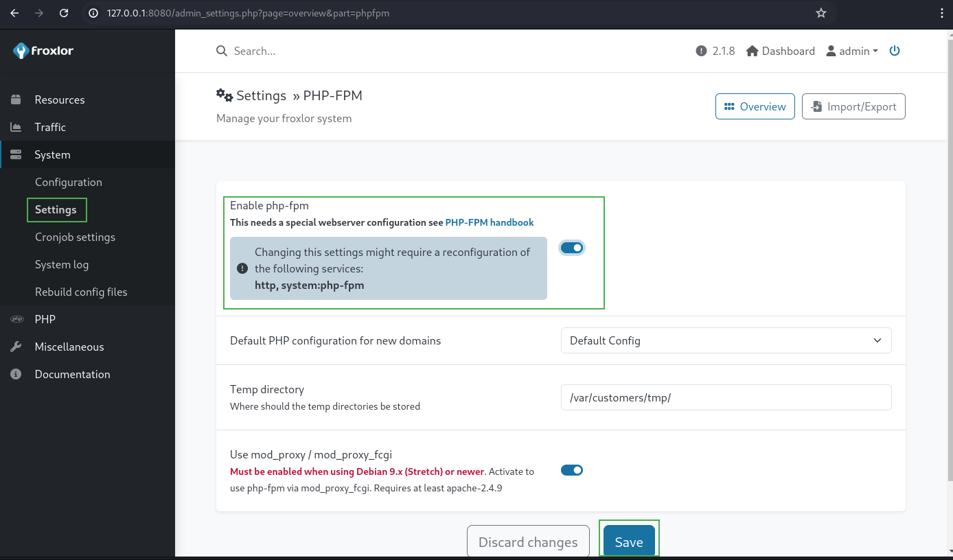The height and width of the screenshot is (560, 953).
Task: Open the PHP-FPM handbook link
Action: [490, 222]
